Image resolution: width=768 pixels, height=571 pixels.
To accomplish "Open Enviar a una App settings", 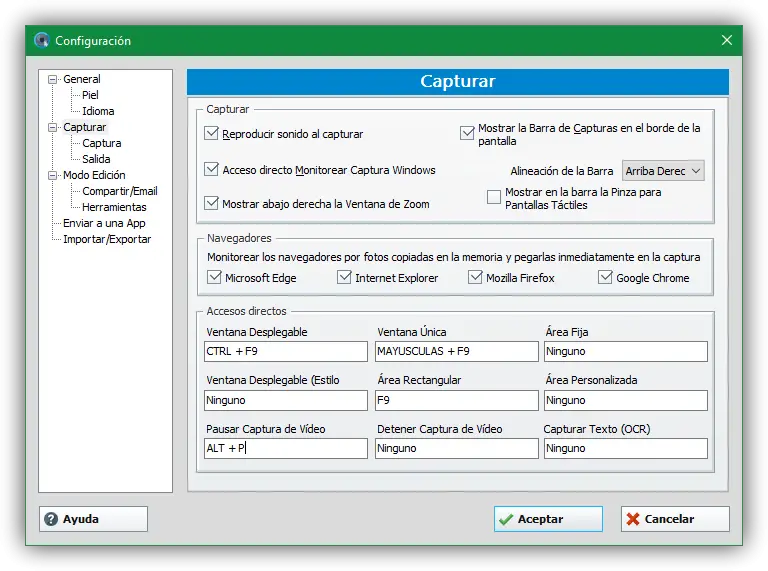I will (x=104, y=223).
